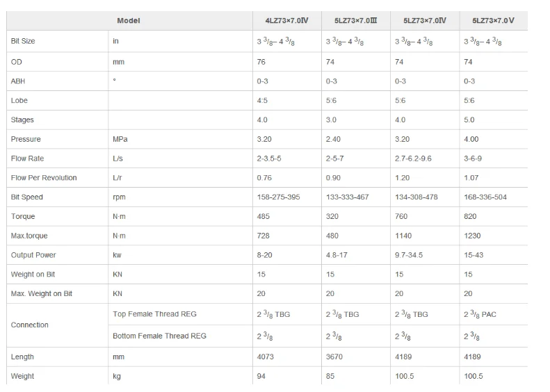The image size is (550, 392).
Task: Select the Flow Per Revolution row label
Action: click(x=44, y=178)
